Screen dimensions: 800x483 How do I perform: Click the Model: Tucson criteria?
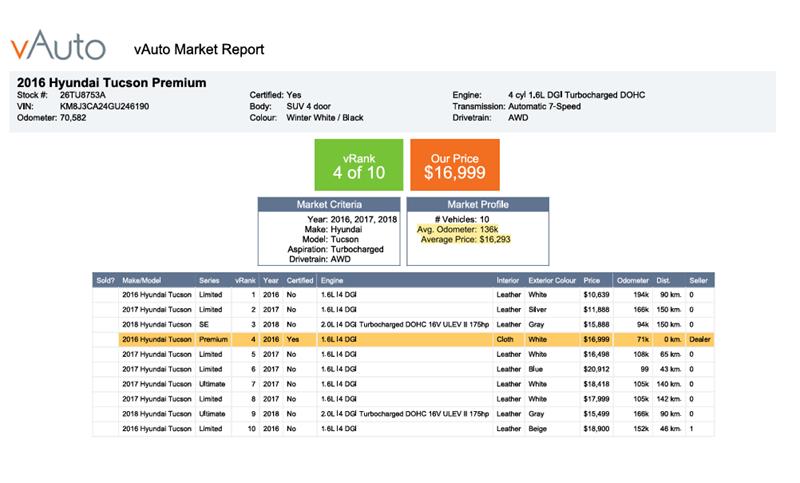(x=331, y=239)
